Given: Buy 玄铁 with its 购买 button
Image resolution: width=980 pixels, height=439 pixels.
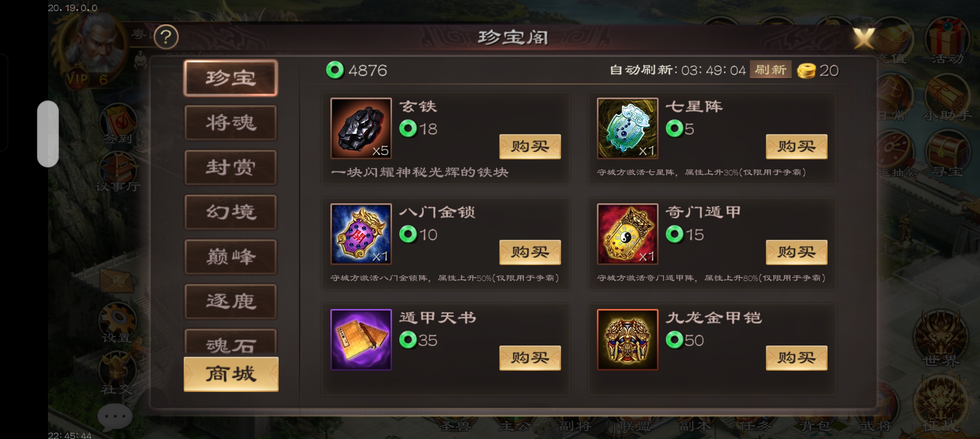Looking at the screenshot, I should point(530,146).
